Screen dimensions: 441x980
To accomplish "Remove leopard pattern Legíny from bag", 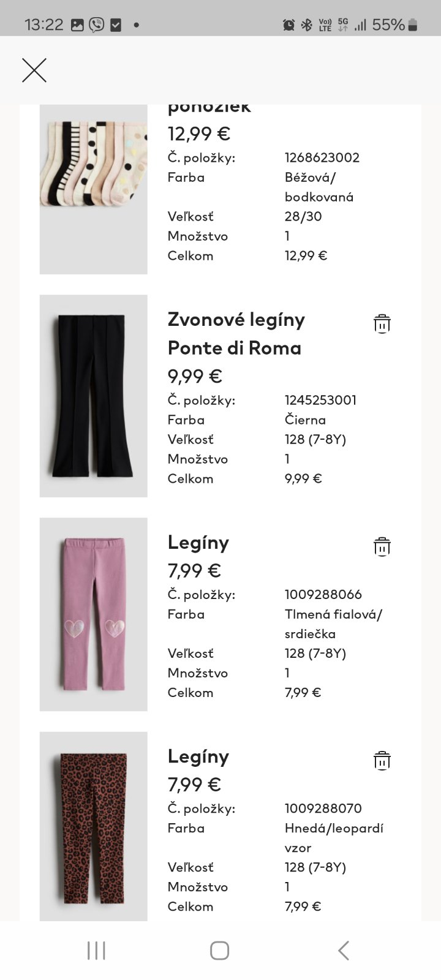I will [x=382, y=760].
